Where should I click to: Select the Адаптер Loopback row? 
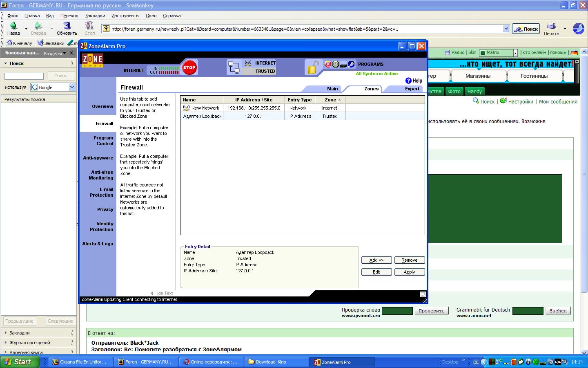303,116
